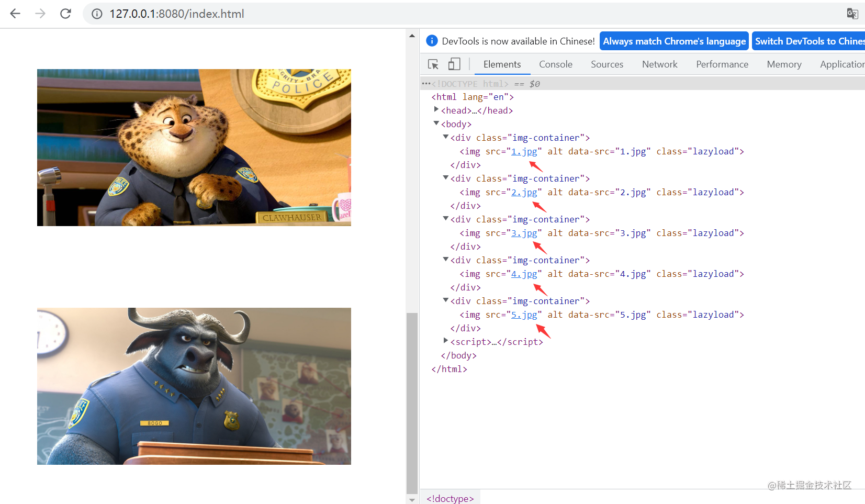Open the Memory tab
The width and height of the screenshot is (865, 504).
point(784,64)
